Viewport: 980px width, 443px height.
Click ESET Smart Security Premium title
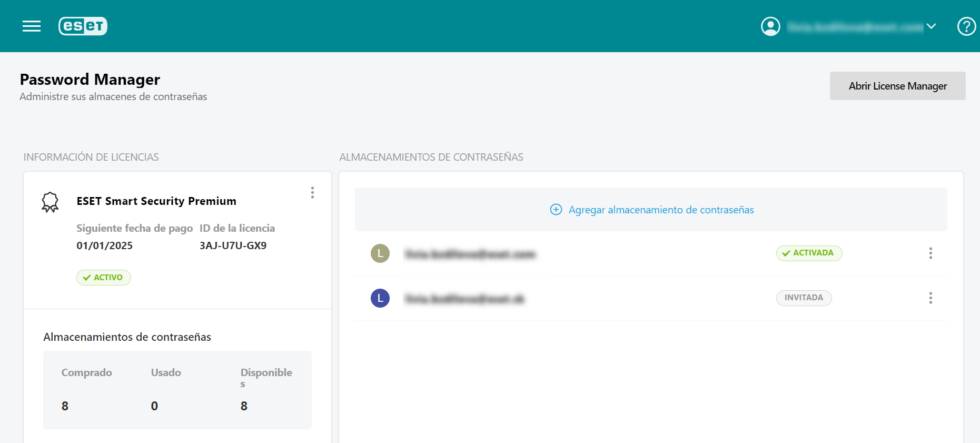coord(156,201)
